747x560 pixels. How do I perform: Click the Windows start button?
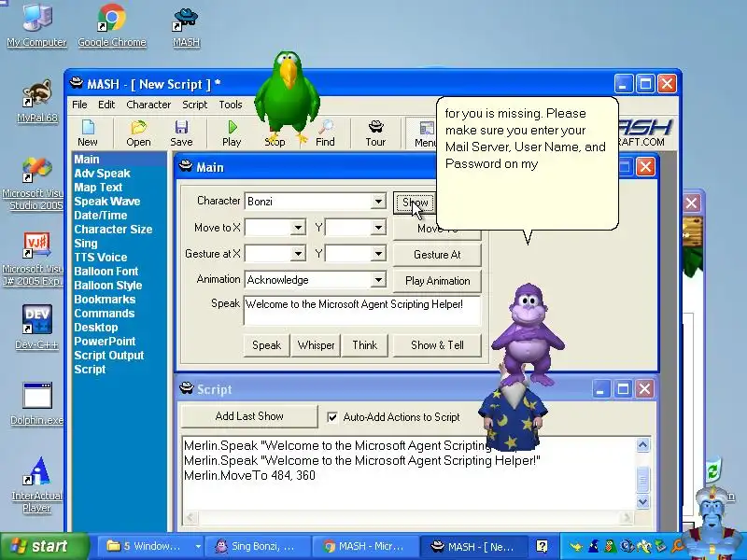point(44,546)
